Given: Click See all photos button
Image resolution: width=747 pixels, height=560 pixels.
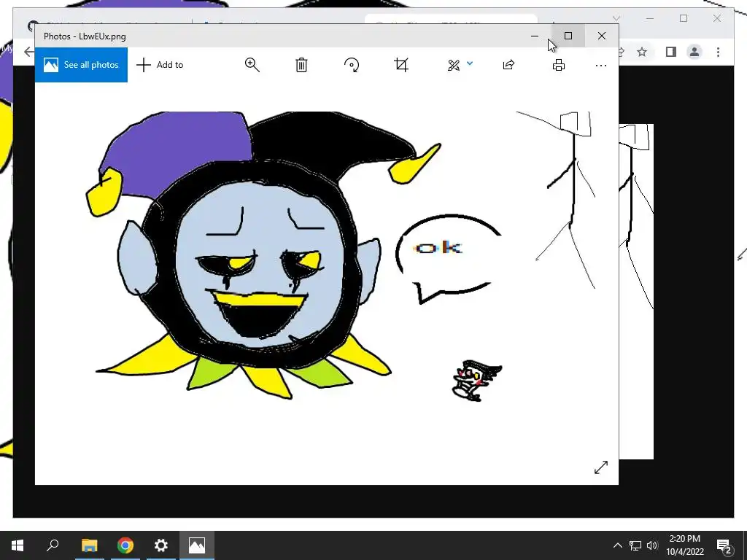Looking at the screenshot, I should (x=81, y=65).
